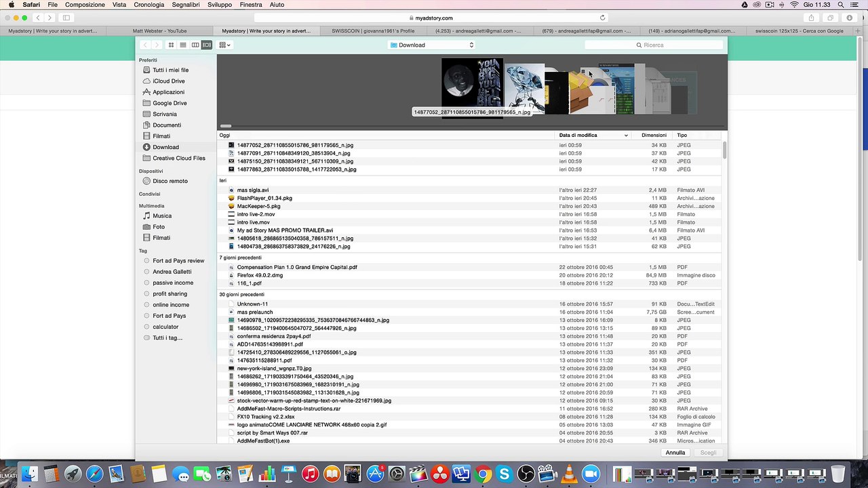Screen dimensions: 868x488
Task: Open Spotlight search in menu bar
Action: click(x=841, y=5)
